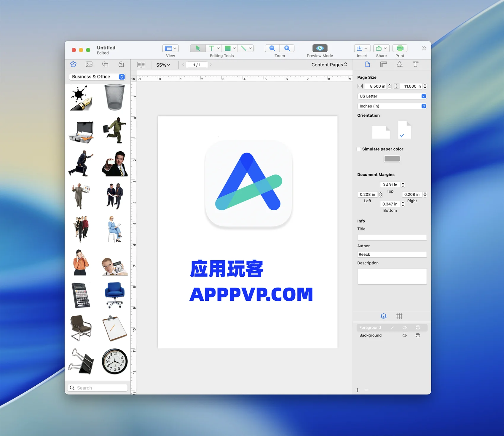Choose landscape orientation page icon
504x436 pixels.
tap(381, 132)
